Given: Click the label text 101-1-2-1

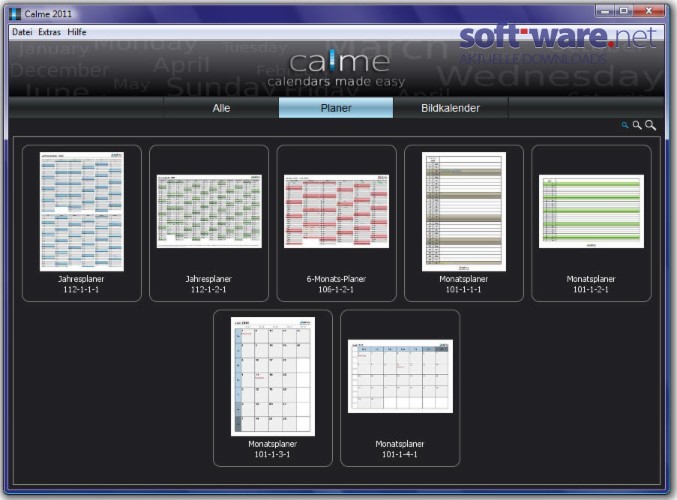Looking at the screenshot, I should coord(591,289).
